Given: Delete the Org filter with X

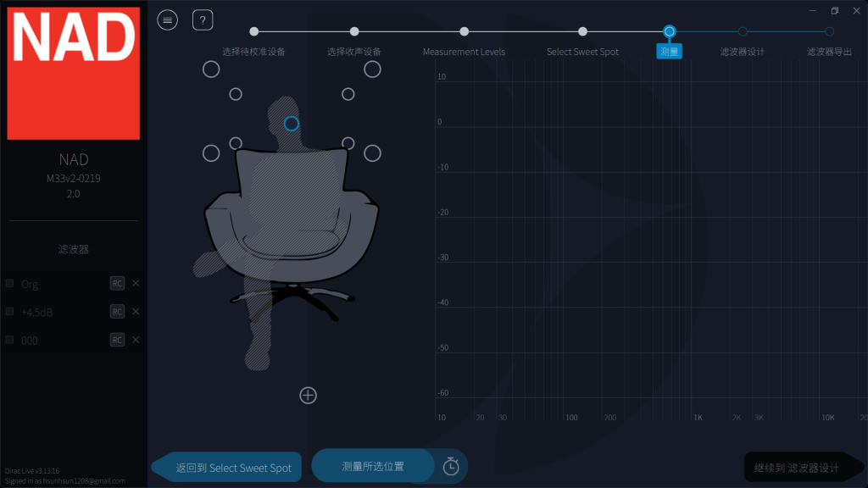Looking at the screenshot, I should click(x=136, y=283).
